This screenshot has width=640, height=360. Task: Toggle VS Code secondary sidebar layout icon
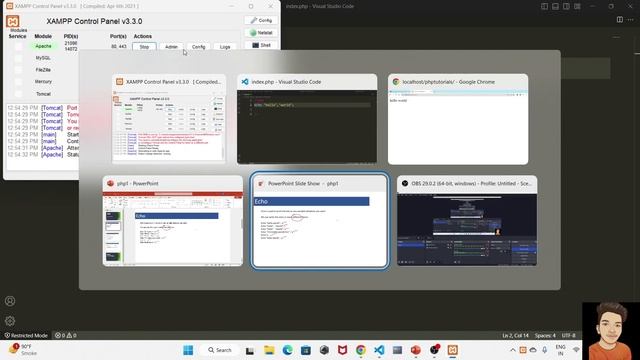point(566,6)
